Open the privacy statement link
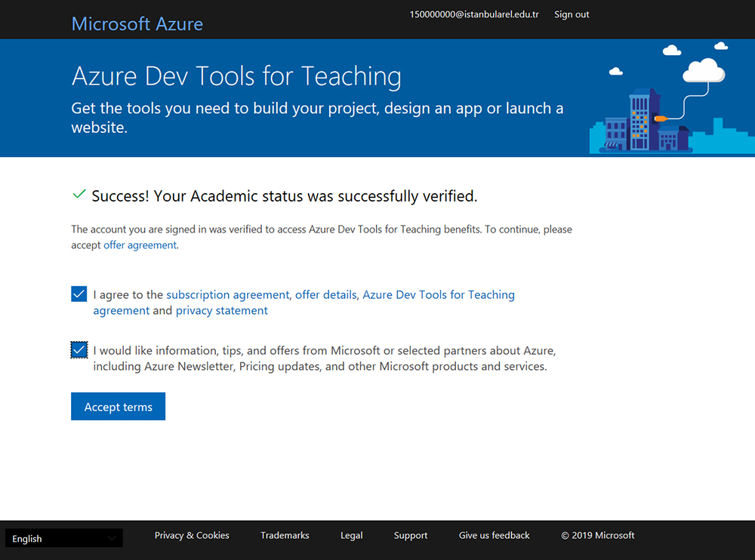755x560 pixels. click(x=221, y=311)
